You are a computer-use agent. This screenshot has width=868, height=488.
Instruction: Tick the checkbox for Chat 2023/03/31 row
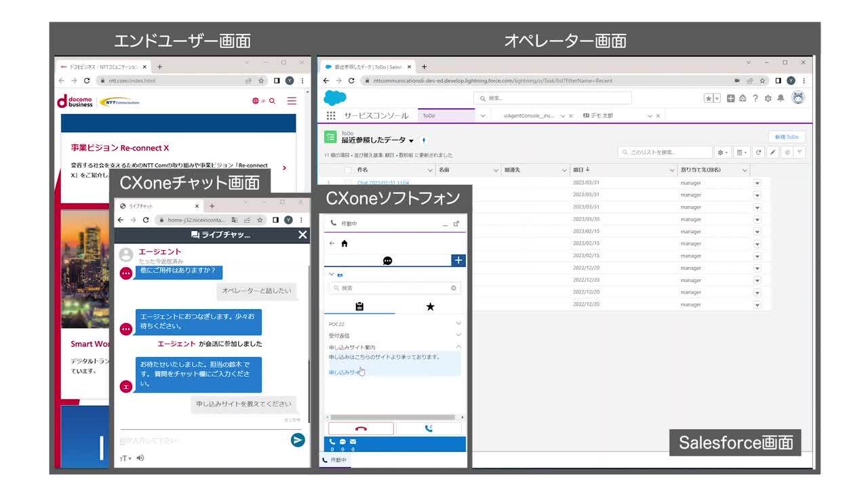point(348,182)
